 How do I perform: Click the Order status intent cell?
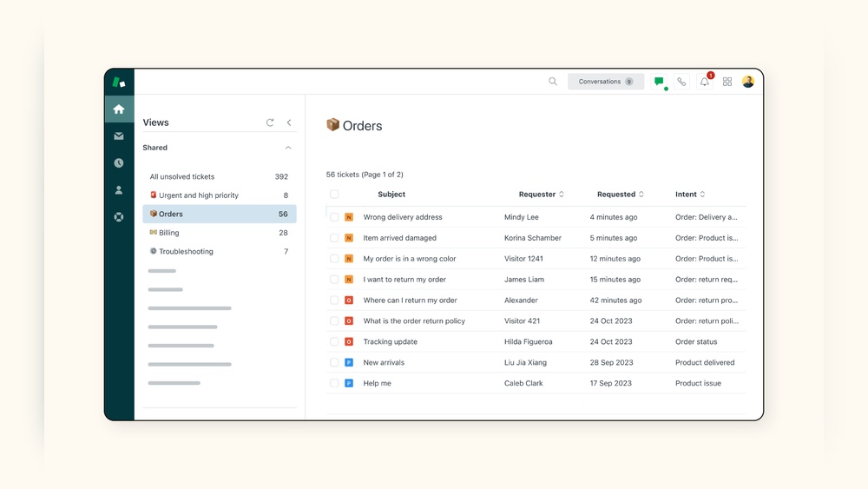696,341
